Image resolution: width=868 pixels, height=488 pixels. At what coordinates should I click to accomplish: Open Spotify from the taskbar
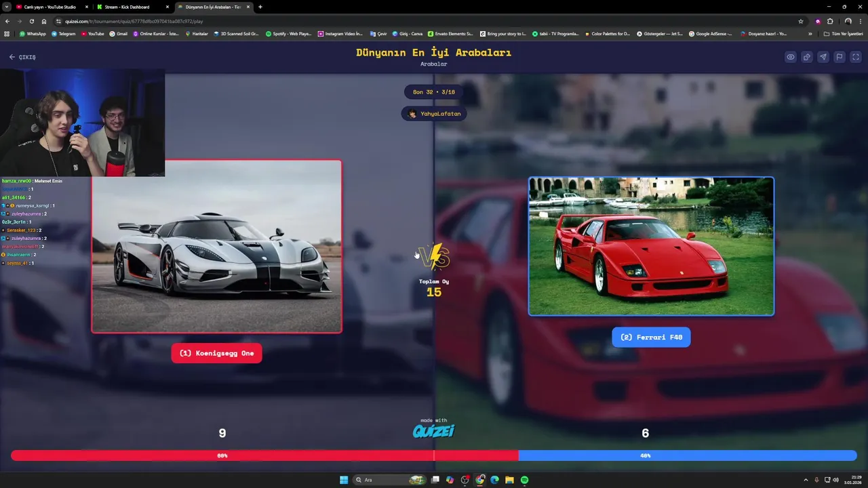(x=524, y=480)
